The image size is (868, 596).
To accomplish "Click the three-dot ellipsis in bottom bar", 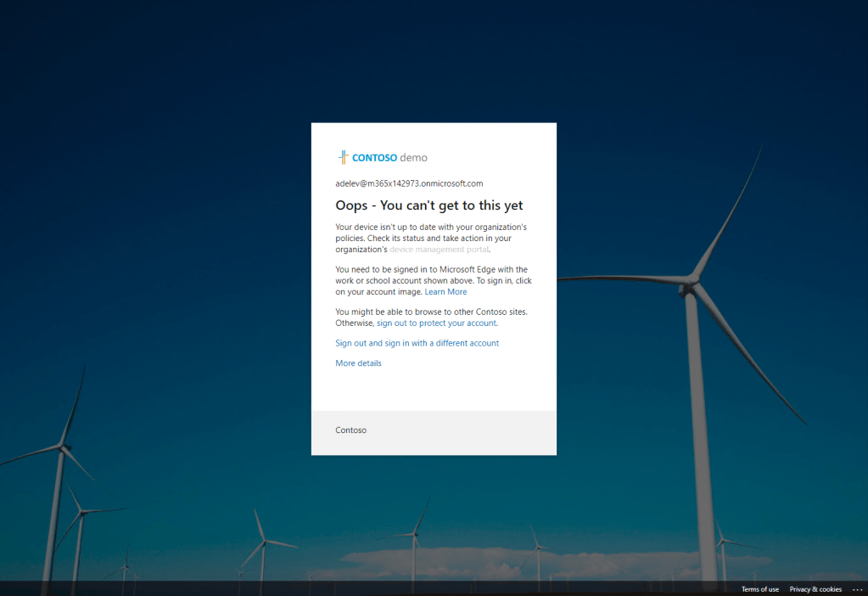I will tap(857, 589).
